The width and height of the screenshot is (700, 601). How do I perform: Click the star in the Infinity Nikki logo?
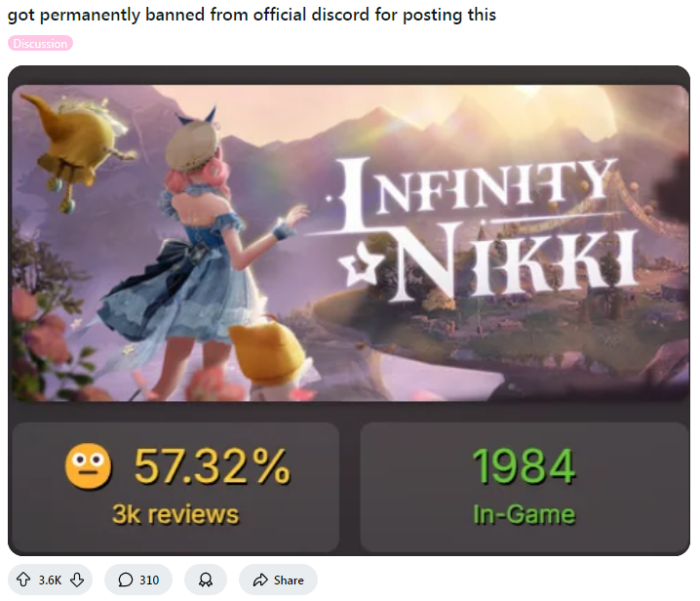point(360,268)
